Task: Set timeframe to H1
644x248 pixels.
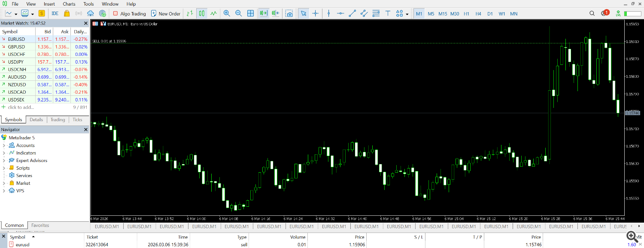Action: click(466, 13)
